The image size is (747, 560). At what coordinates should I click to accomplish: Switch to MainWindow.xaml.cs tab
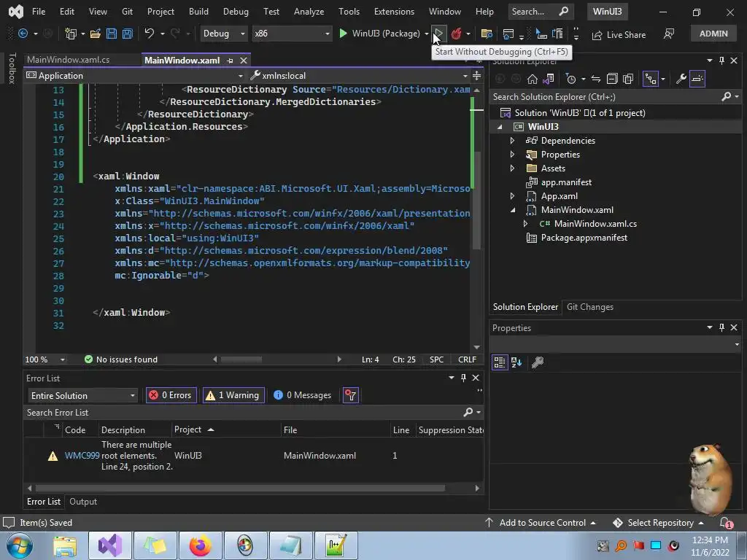[x=69, y=60]
